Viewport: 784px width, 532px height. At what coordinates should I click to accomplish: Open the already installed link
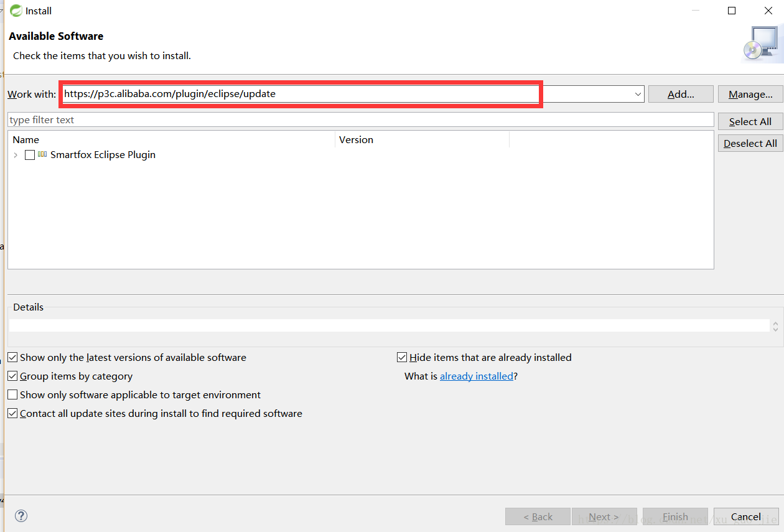477,376
